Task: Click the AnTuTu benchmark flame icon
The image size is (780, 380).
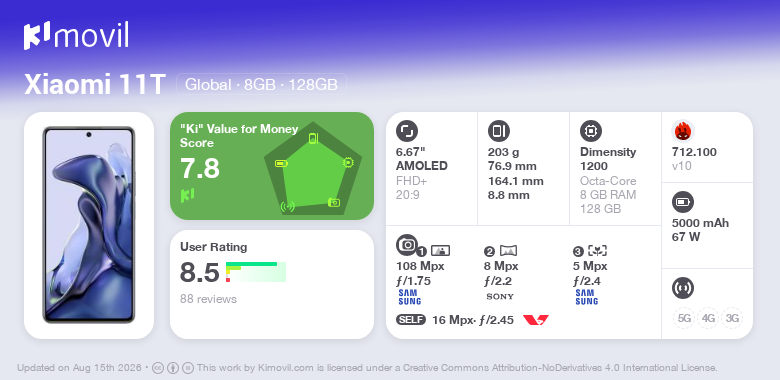Action: (683, 131)
